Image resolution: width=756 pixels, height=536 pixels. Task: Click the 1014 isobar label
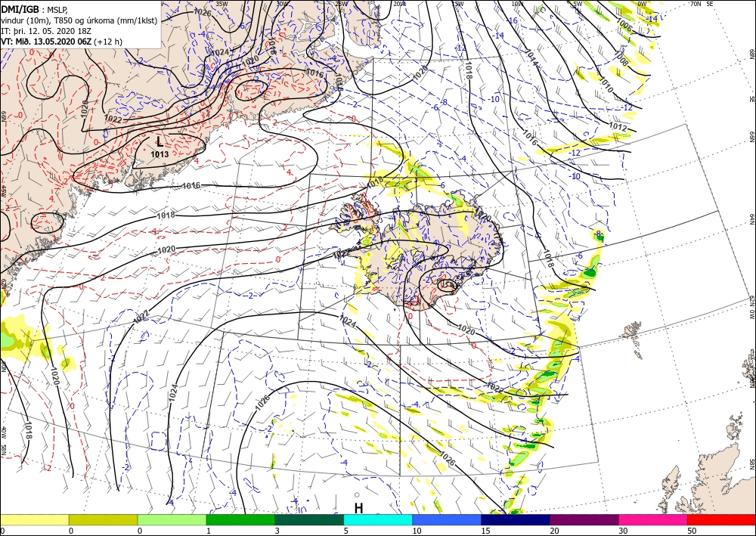(x=531, y=58)
